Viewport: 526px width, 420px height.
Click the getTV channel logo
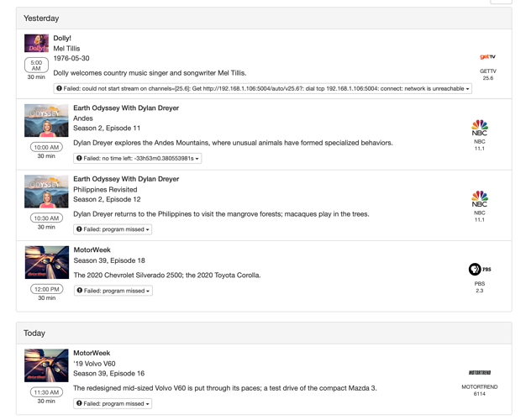tap(487, 57)
